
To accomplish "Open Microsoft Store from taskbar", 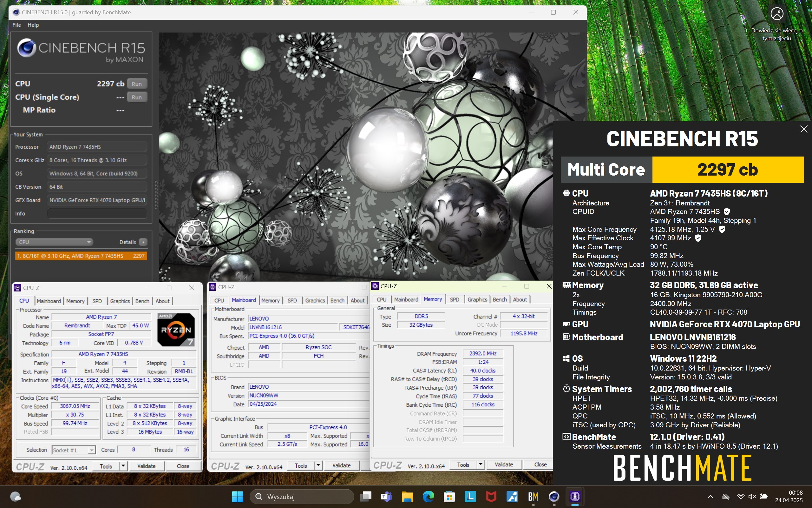I will coord(449,497).
